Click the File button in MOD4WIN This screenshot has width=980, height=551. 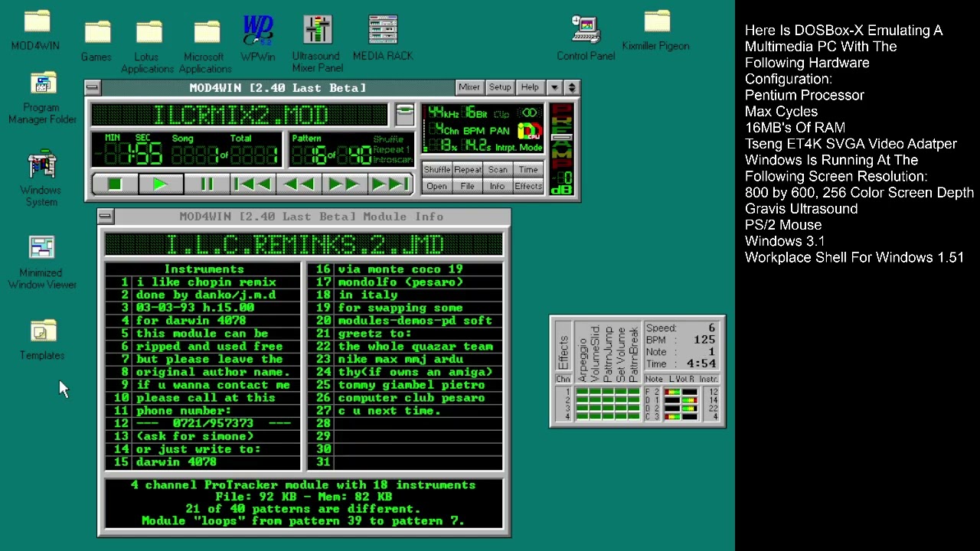point(467,186)
